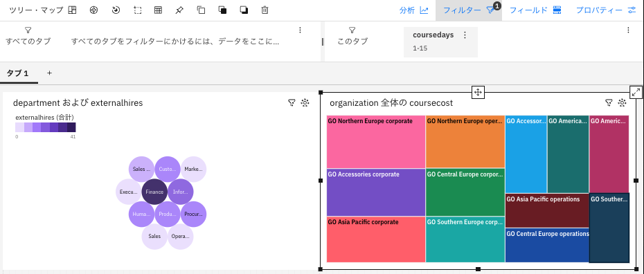Click the circular-arrow reset icon in toolbar
The height and width of the screenshot is (274, 644).
point(116,10)
